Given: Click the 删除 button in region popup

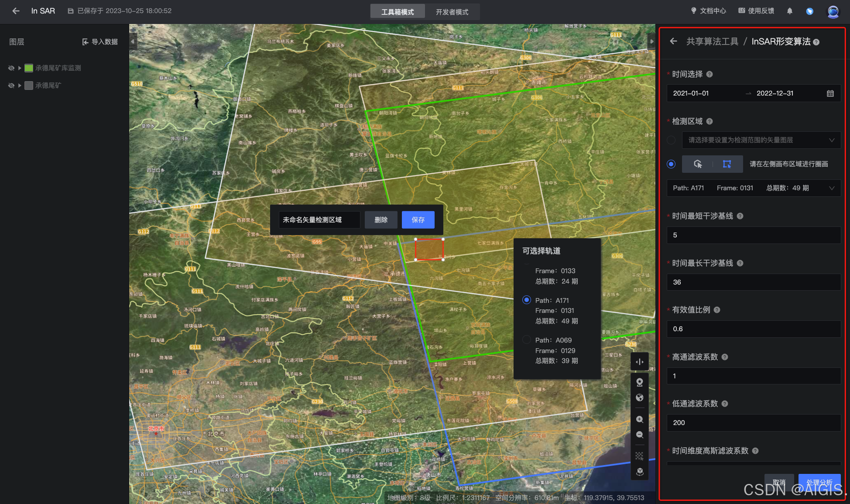Looking at the screenshot, I should click(381, 220).
